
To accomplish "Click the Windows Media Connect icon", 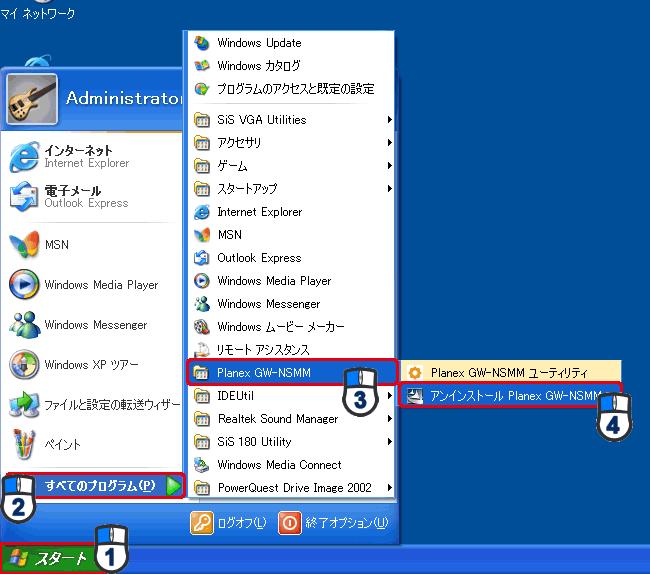I will tap(202, 465).
